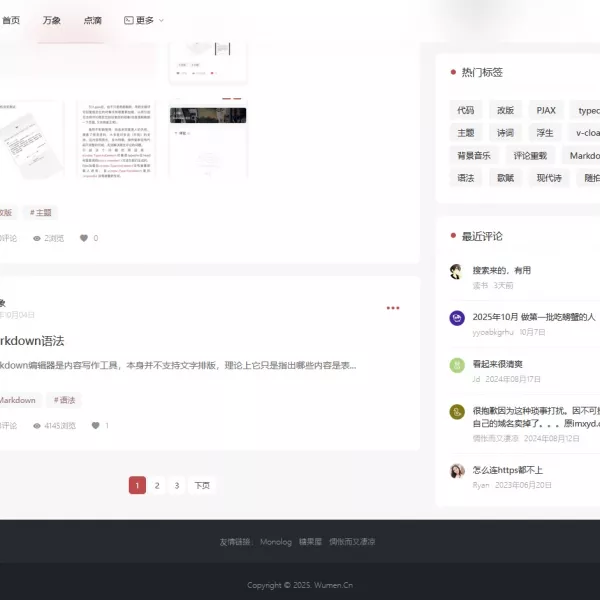The image size is (600, 600).
Task: Select the 语法 tag in 热门标签
Action: [466, 178]
